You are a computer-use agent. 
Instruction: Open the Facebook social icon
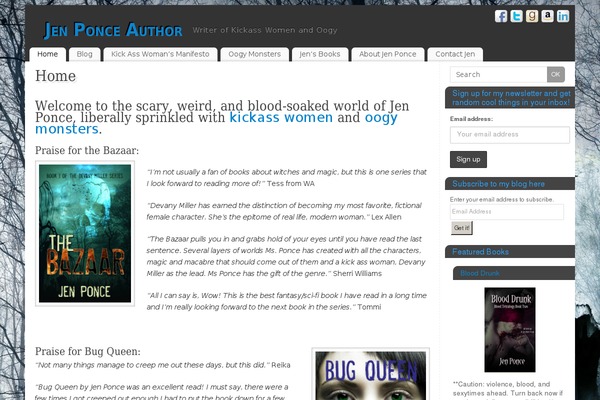pyautogui.click(x=501, y=16)
